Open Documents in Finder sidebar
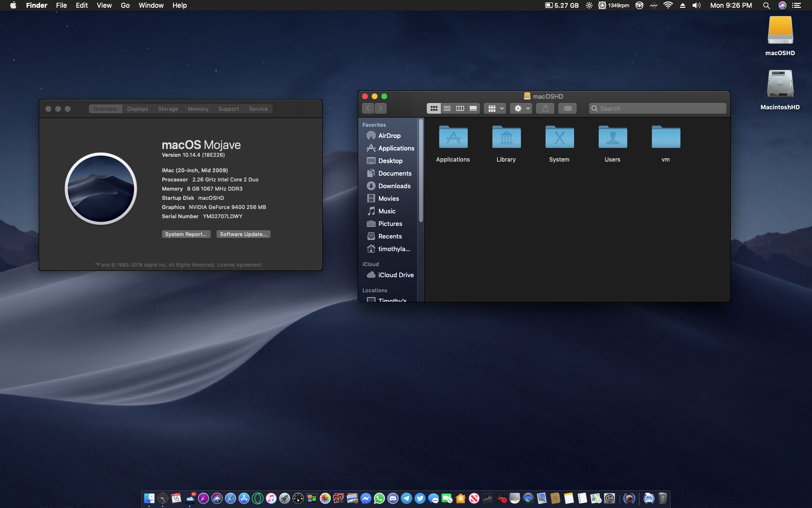This screenshot has height=508, width=812. (x=388, y=174)
